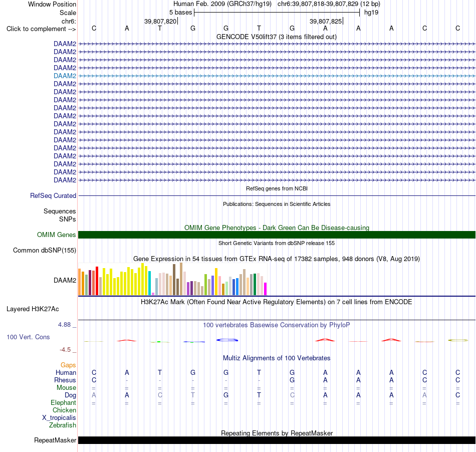Click the cyan bar in the GTEx expression chart

149,283
